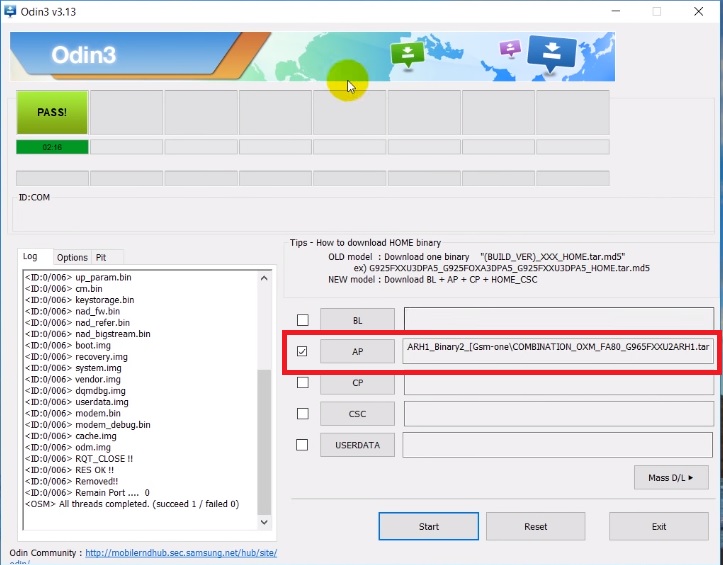The image size is (723, 565).
Task: Click log line 'RES OK !!'
Action: click(69, 470)
